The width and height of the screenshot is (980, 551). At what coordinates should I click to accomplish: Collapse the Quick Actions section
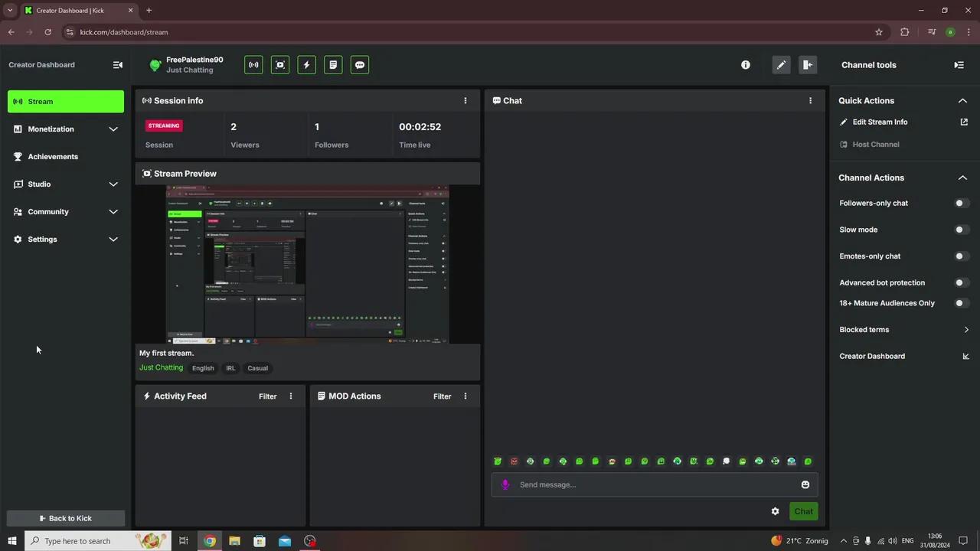(x=962, y=100)
